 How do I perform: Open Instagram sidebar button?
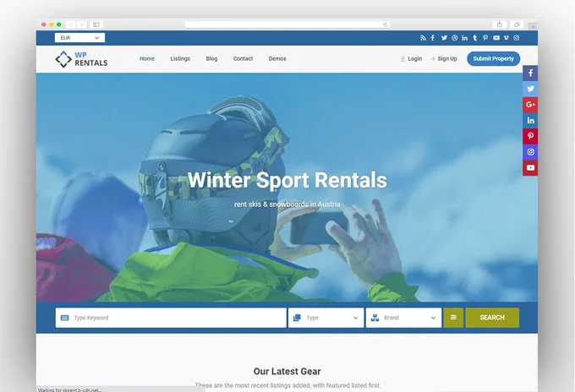pos(530,152)
